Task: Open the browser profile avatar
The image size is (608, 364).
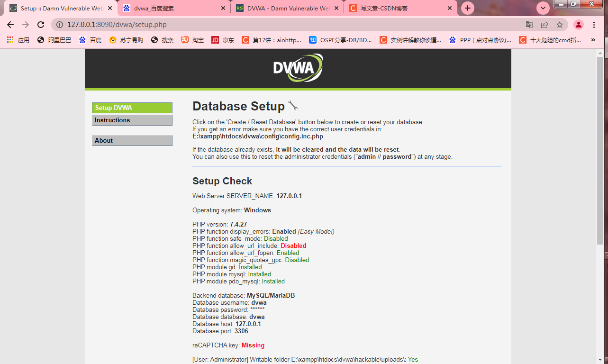Action: (579, 25)
